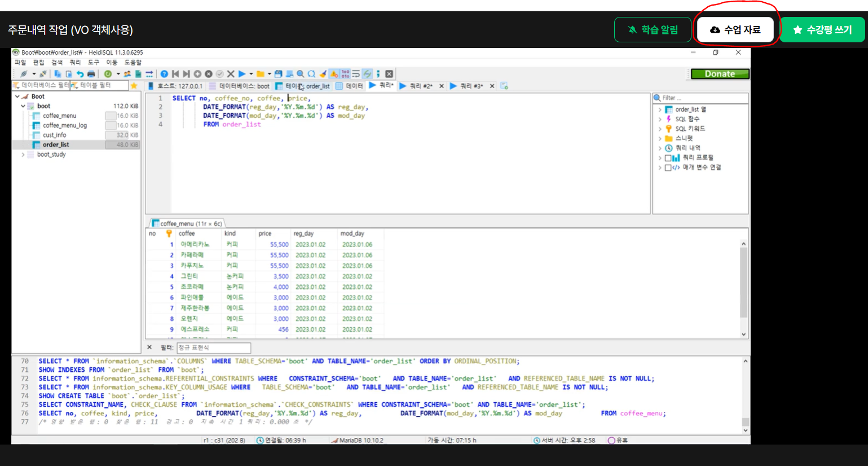
Task: Click the insert row plus circle icon
Action: (x=197, y=74)
